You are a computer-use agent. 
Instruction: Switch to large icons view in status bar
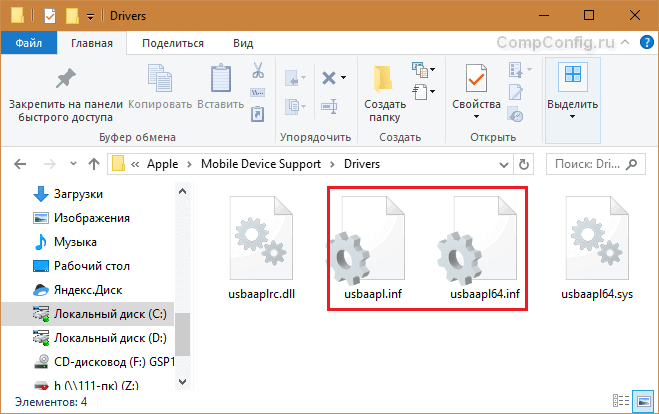[x=644, y=401]
